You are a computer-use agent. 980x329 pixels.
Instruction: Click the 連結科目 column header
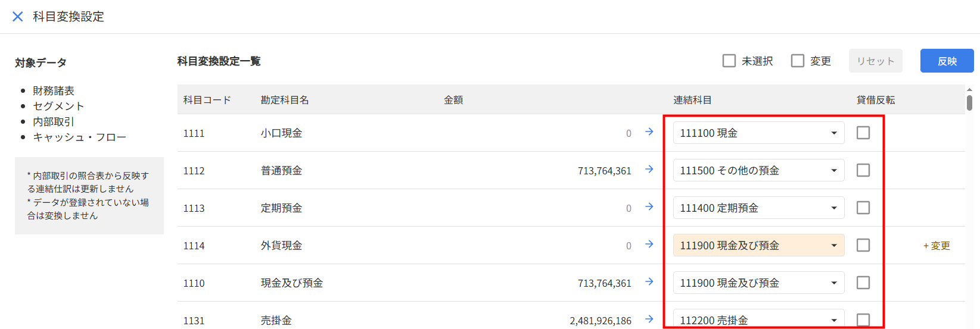(x=692, y=100)
